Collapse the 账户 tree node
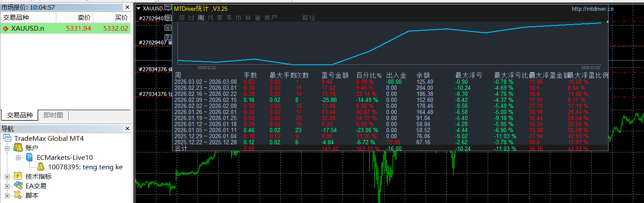This screenshot has width=644, height=203. point(7,148)
